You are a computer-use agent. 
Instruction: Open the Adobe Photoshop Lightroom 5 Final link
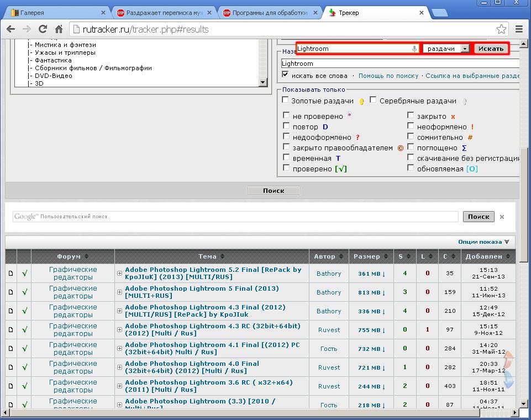[x=202, y=288]
